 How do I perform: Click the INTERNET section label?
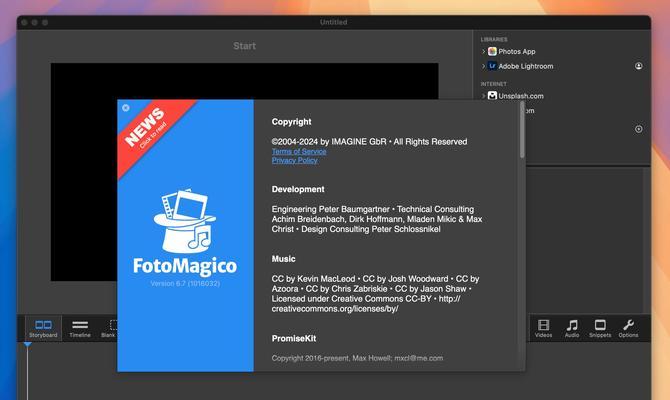click(x=494, y=84)
